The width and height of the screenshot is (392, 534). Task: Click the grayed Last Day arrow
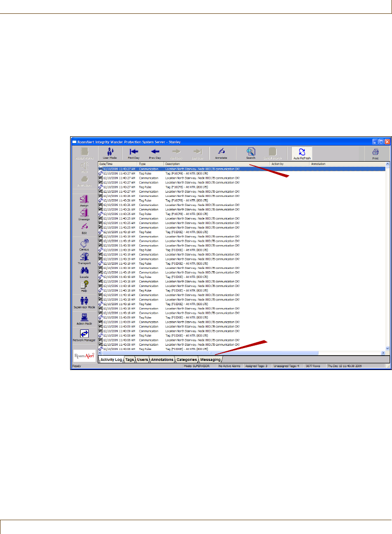(197, 153)
